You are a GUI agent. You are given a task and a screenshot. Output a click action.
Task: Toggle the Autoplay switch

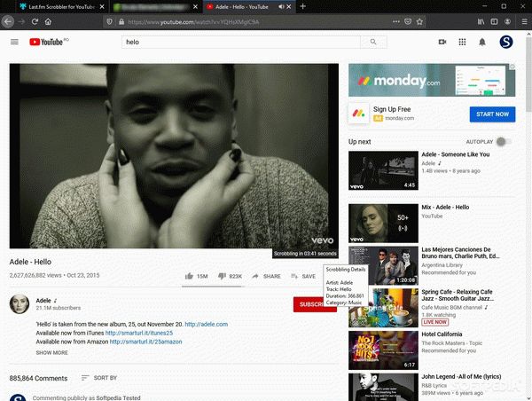(504, 142)
